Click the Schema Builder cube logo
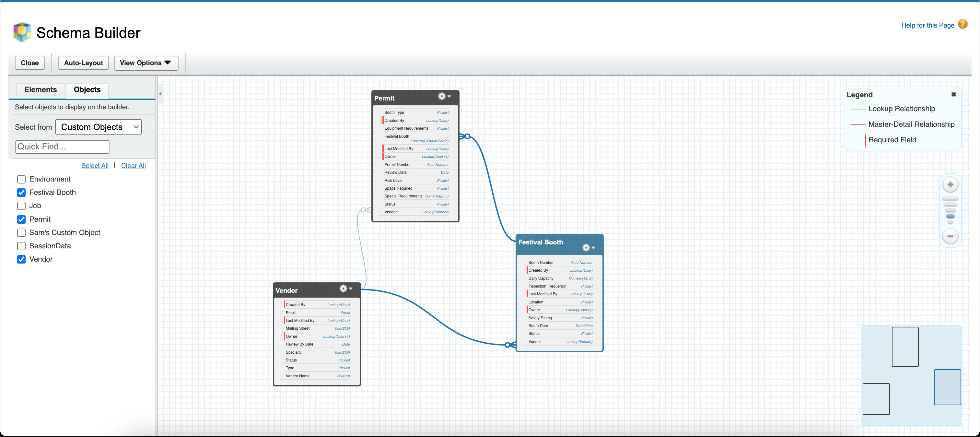The width and height of the screenshot is (980, 437). click(22, 32)
